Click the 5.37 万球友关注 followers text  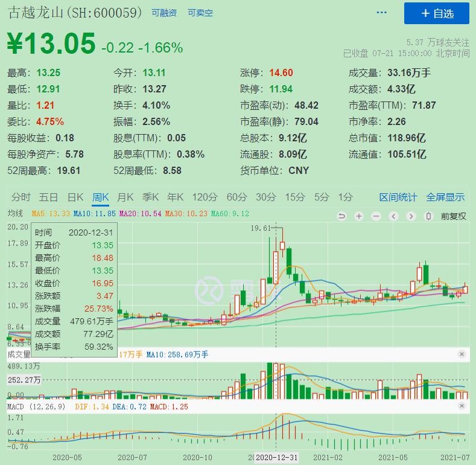(x=438, y=42)
